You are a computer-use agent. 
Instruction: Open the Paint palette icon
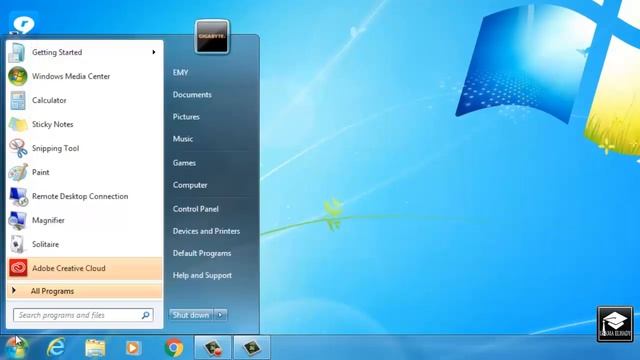click(x=18, y=172)
